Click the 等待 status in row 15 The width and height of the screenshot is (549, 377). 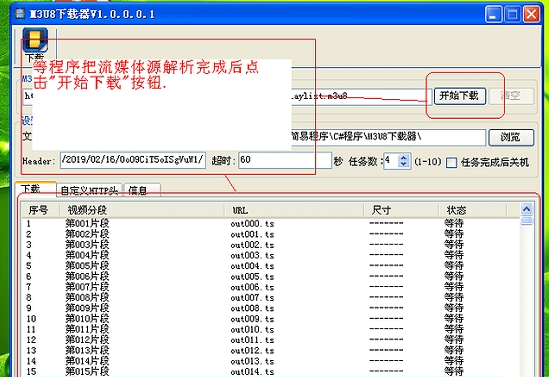click(x=454, y=371)
